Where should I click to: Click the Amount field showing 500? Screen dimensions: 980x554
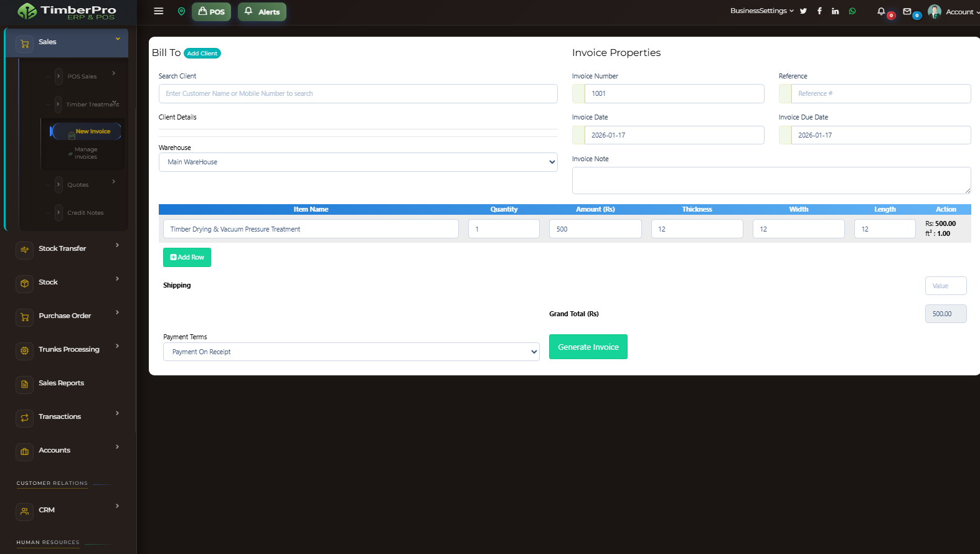[x=595, y=229]
